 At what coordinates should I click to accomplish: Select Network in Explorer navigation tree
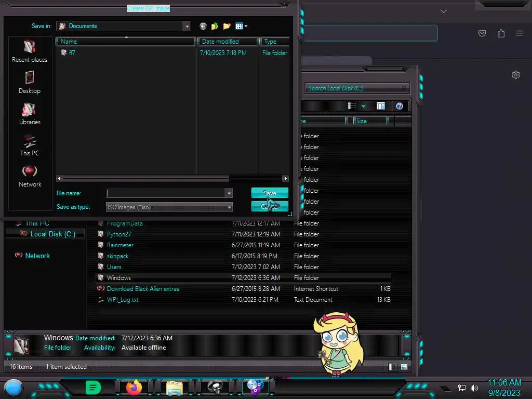click(x=33, y=256)
